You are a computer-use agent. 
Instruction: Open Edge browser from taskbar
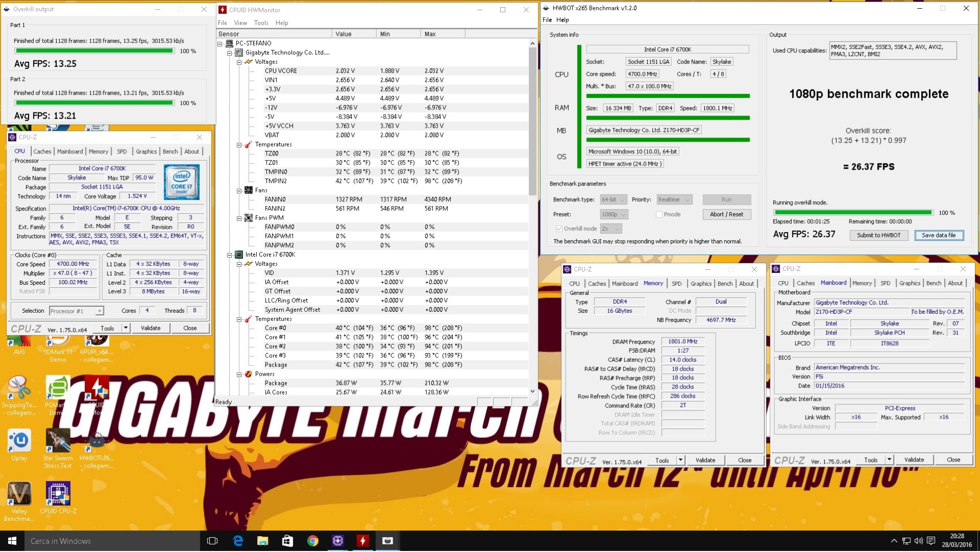238,541
